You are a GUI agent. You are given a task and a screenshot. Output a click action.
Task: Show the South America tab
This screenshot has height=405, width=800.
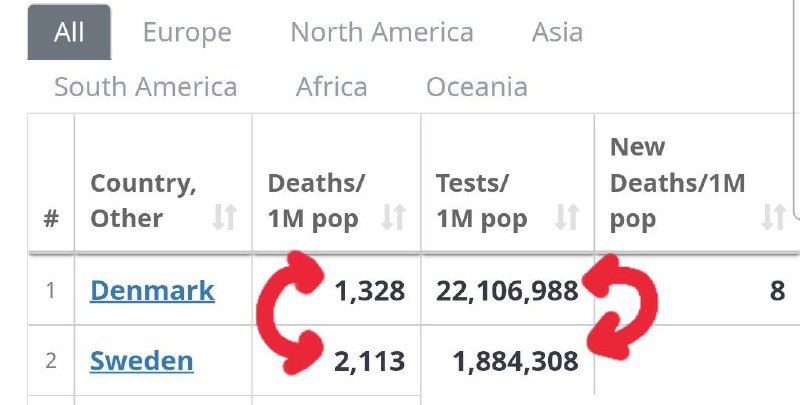pos(145,87)
